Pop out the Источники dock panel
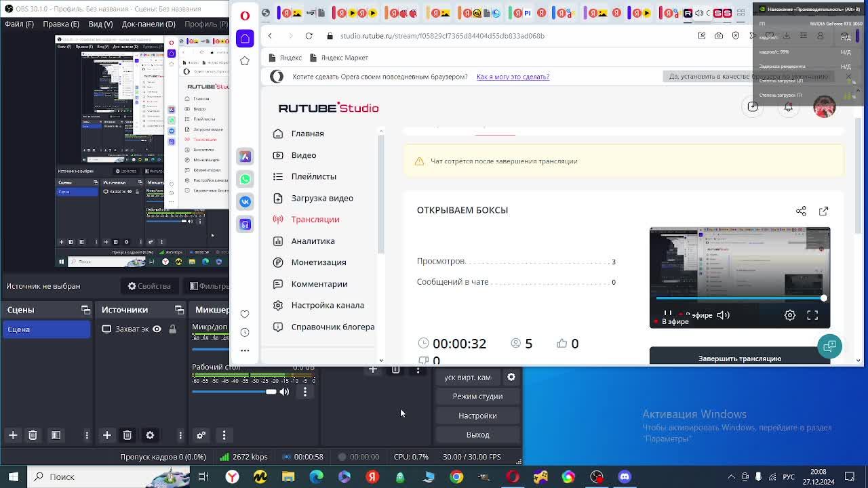The width and height of the screenshot is (868, 488). point(179,310)
